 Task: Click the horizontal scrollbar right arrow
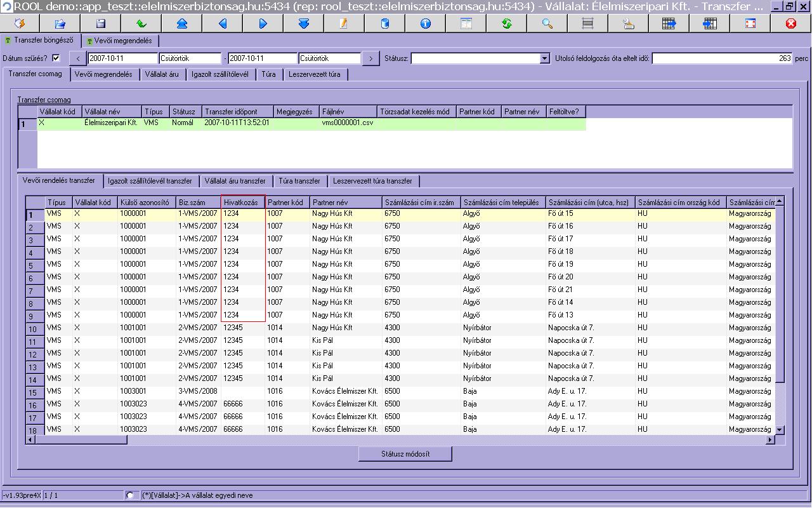click(x=771, y=439)
